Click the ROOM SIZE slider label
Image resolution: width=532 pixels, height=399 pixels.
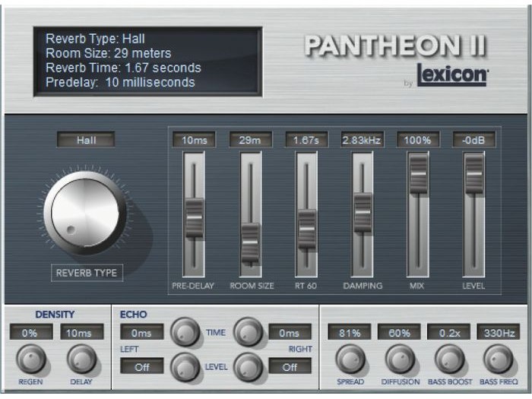tap(252, 286)
